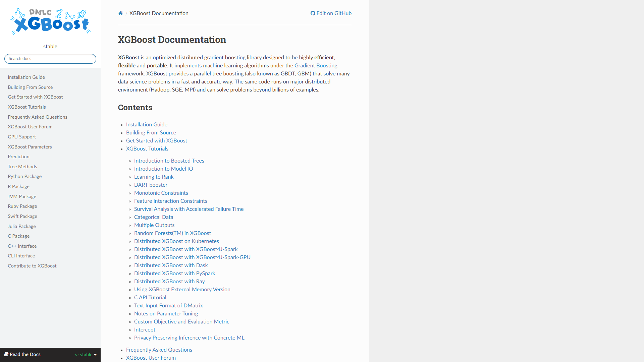Select XGBoost Parameters in the sidebar
This screenshot has height=362, width=644.
tap(30, 147)
